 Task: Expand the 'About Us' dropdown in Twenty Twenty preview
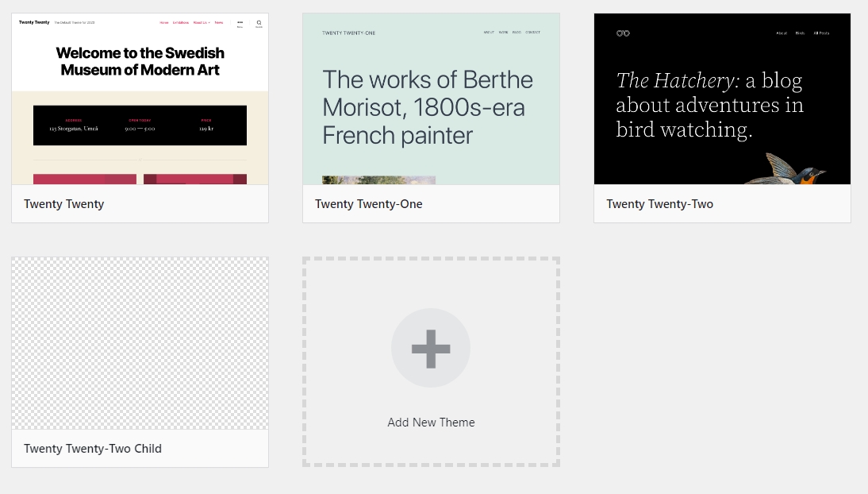coord(201,23)
